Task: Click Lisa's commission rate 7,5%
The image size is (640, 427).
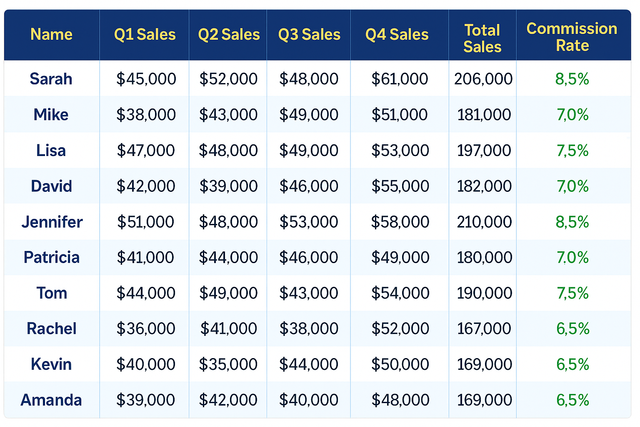Action: click(x=572, y=150)
